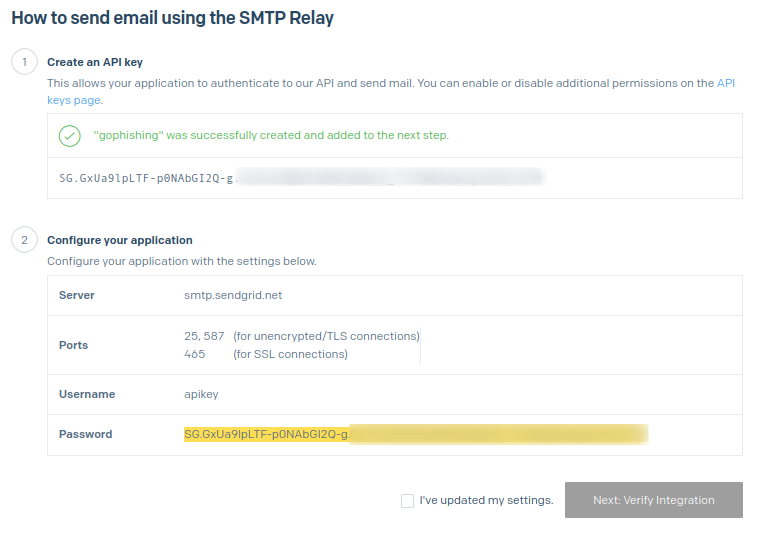Screen dimensions: 769x538
Task: Click the Server row label
Action: point(77,296)
